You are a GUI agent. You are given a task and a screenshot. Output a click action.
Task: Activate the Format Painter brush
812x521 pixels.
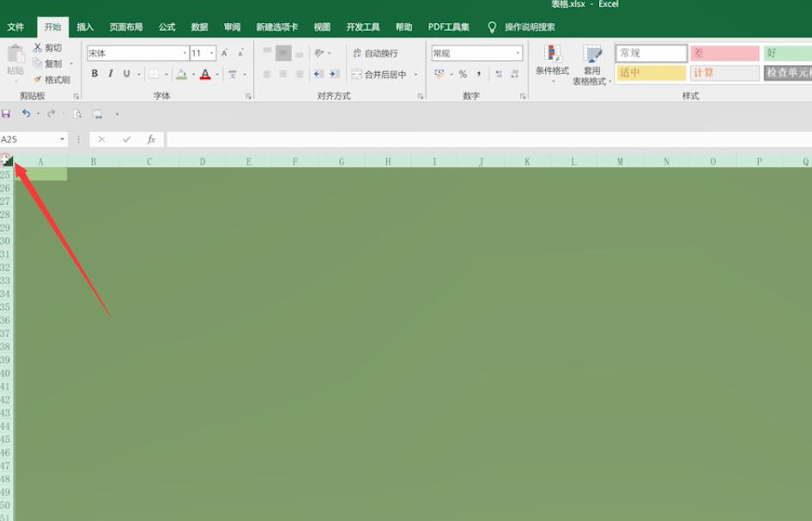52,80
